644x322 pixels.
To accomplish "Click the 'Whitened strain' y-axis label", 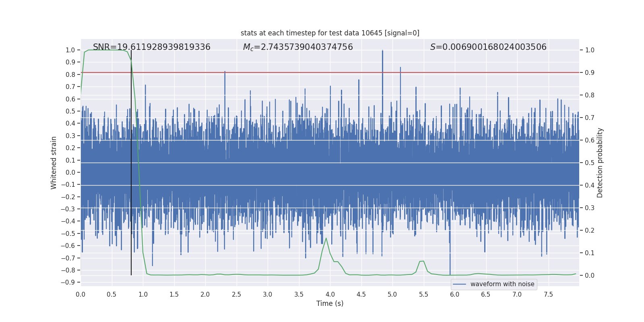I will (54, 163).
